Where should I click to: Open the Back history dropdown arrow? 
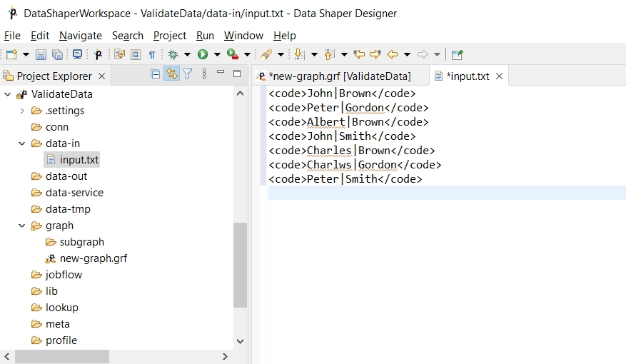407,54
